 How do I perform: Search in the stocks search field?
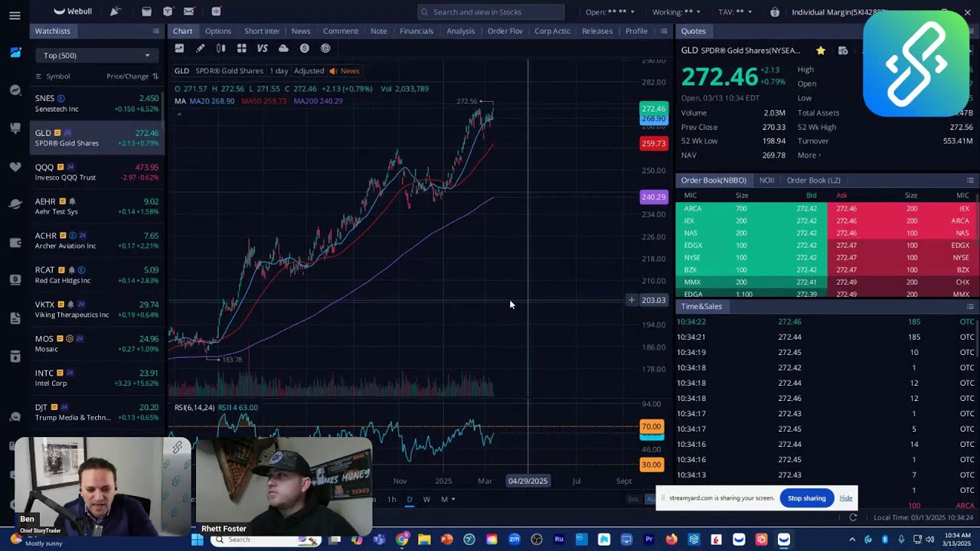click(492, 12)
